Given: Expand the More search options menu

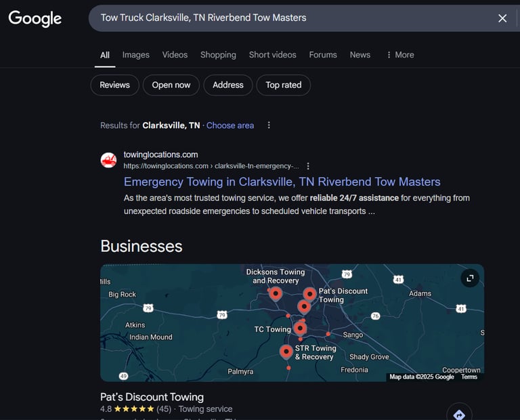Looking at the screenshot, I should click(400, 55).
